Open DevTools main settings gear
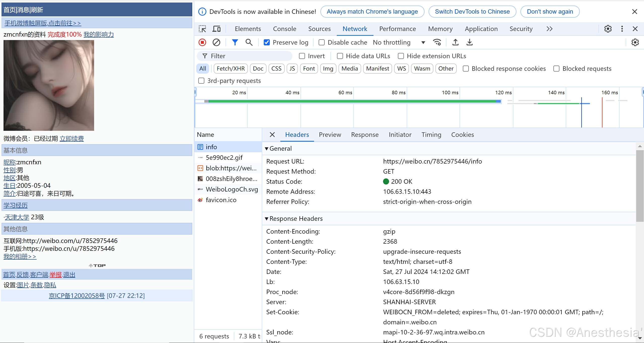 608,29
